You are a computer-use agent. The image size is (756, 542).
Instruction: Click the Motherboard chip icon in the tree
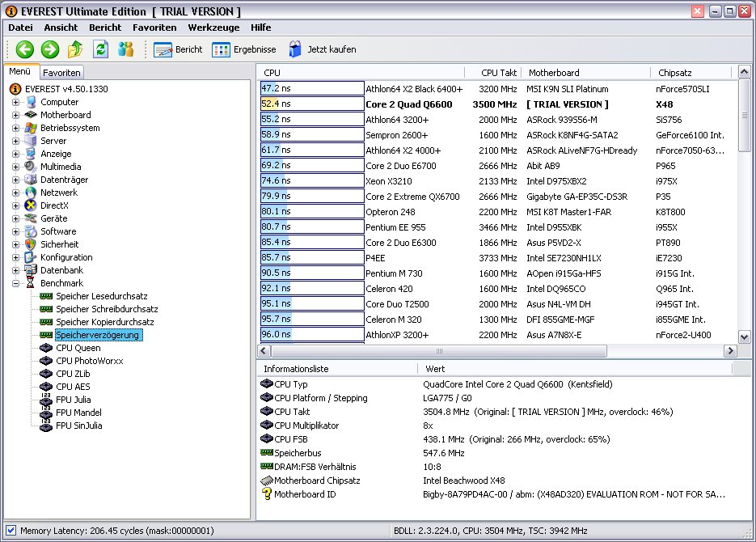click(31, 115)
